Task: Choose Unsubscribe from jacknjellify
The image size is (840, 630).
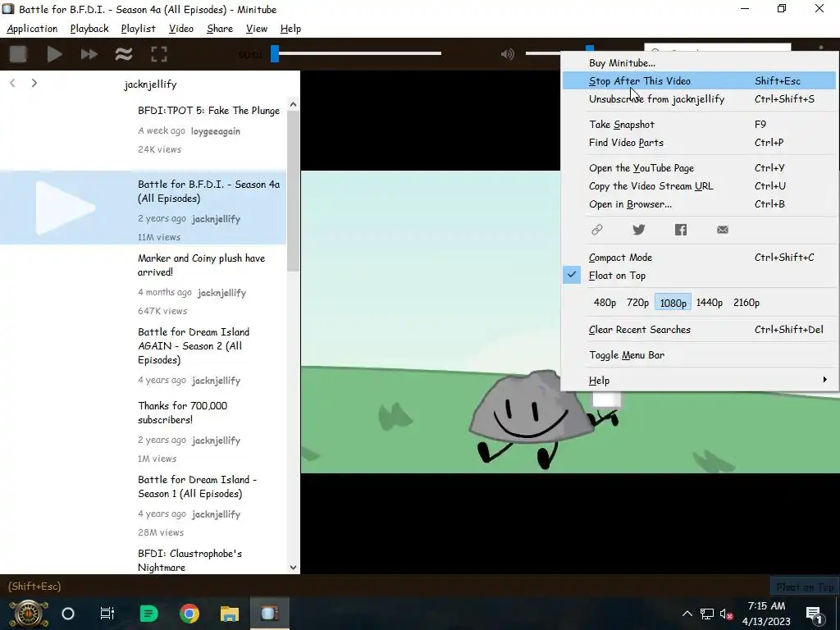Action: click(x=699, y=99)
